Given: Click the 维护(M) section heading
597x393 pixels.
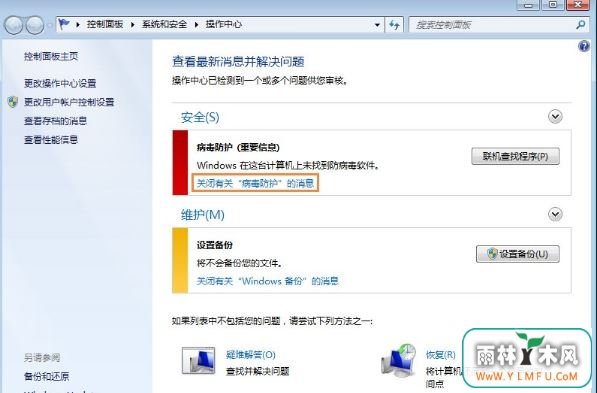Looking at the screenshot, I should click(203, 215).
